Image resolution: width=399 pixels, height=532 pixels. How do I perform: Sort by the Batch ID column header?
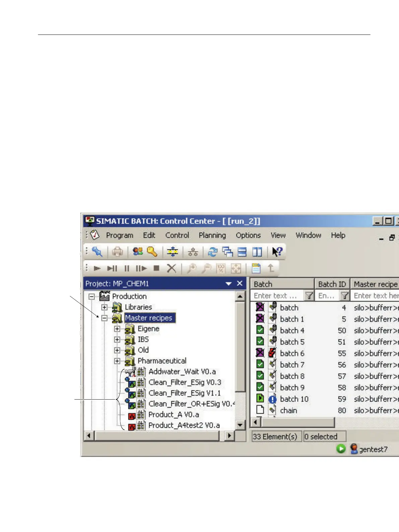tap(332, 284)
